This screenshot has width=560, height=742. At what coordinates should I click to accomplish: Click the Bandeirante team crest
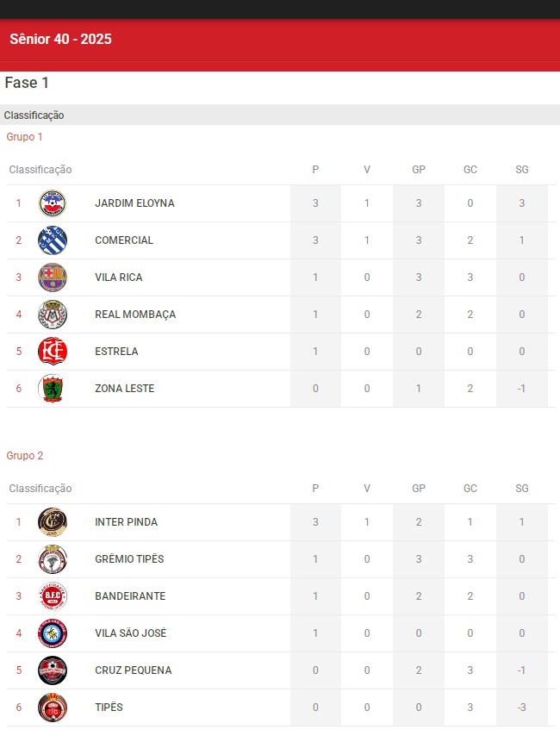click(53, 596)
